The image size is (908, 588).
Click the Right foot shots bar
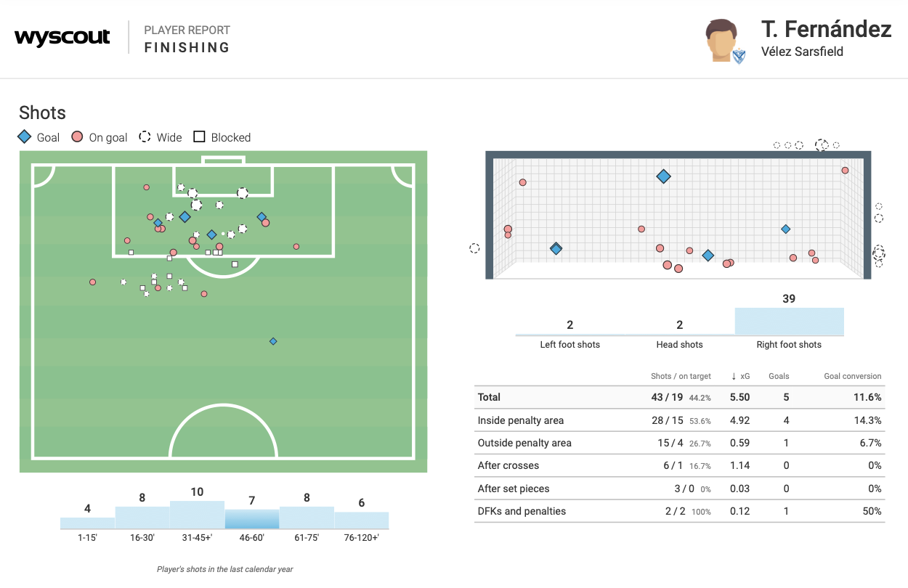pos(789,322)
